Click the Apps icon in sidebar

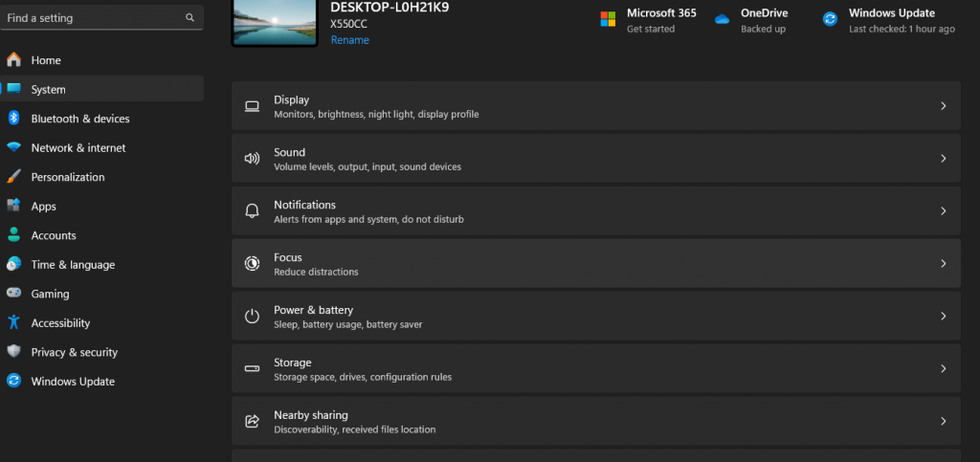[13, 206]
